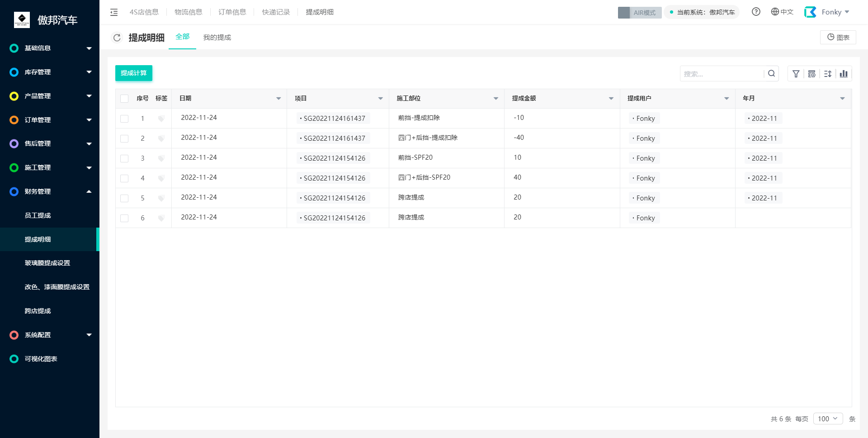Tick checkbox for row 2

pyautogui.click(x=124, y=138)
